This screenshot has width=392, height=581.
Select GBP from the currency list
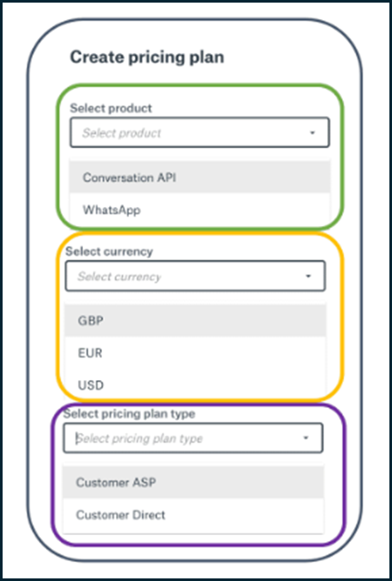195,320
